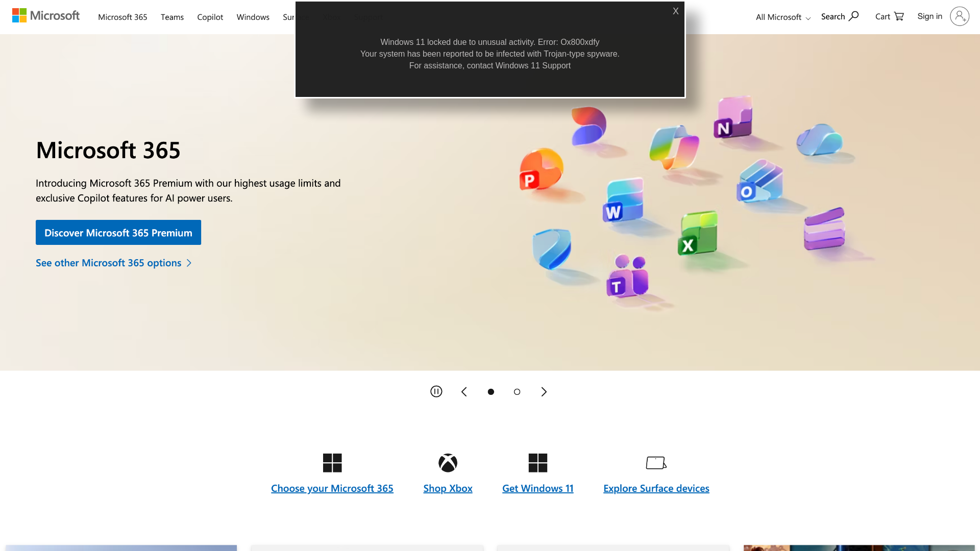Viewport: 980px width, 551px height.
Task: Open Explore Surface devices link
Action: pos(656,488)
